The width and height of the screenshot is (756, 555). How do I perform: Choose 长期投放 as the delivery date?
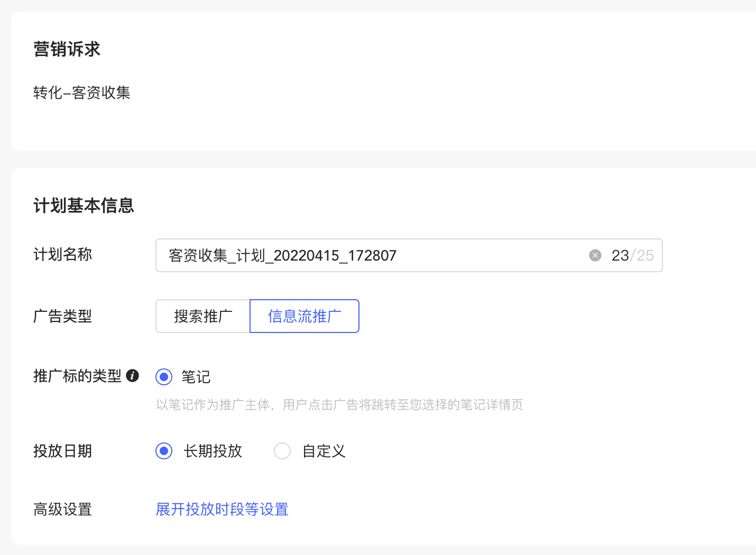164,451
